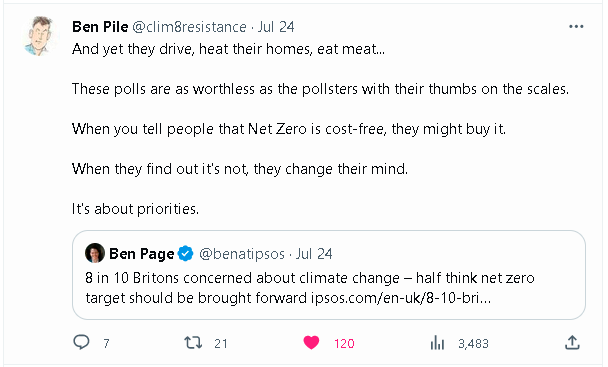
Task: Click the 3,483 views count
Action: click(473, 343)
